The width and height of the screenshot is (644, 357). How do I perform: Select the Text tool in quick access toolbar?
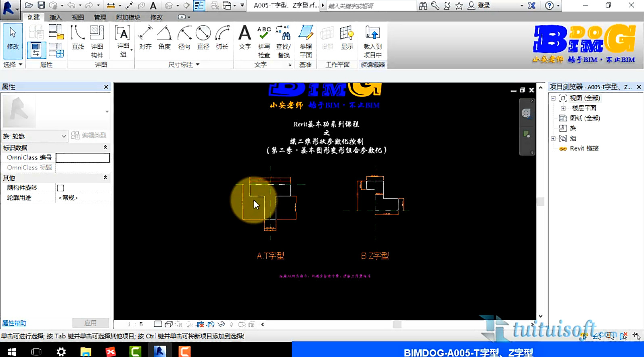tap(153, 6)
